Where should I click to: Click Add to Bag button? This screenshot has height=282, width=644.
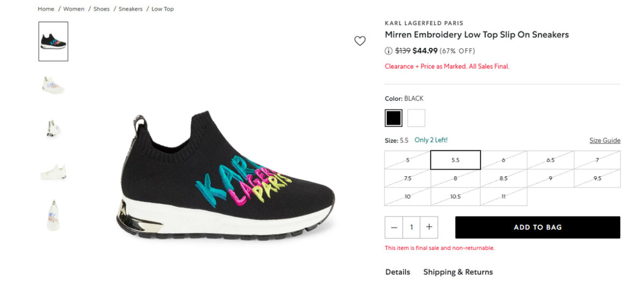pyautogui.click(x=537, y=227)
